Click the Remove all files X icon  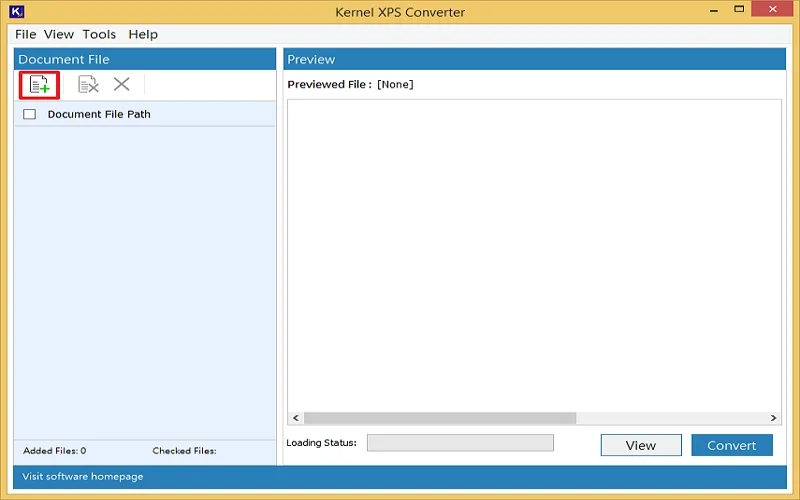121,85
